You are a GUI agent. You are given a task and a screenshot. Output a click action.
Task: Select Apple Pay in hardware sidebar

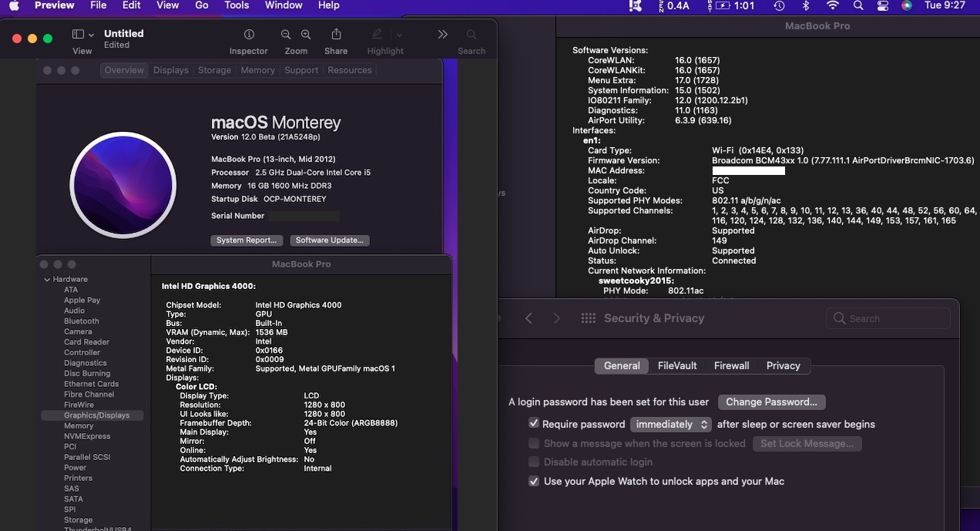82,301
